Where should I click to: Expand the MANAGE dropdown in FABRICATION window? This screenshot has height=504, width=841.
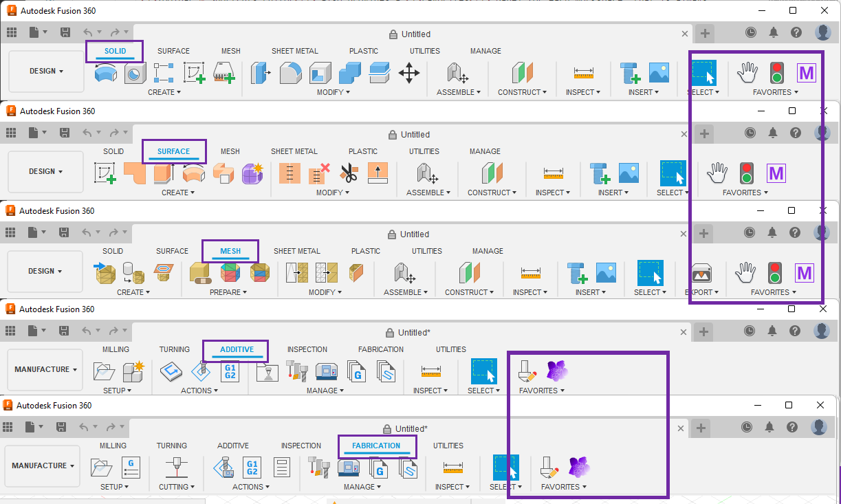362,487
